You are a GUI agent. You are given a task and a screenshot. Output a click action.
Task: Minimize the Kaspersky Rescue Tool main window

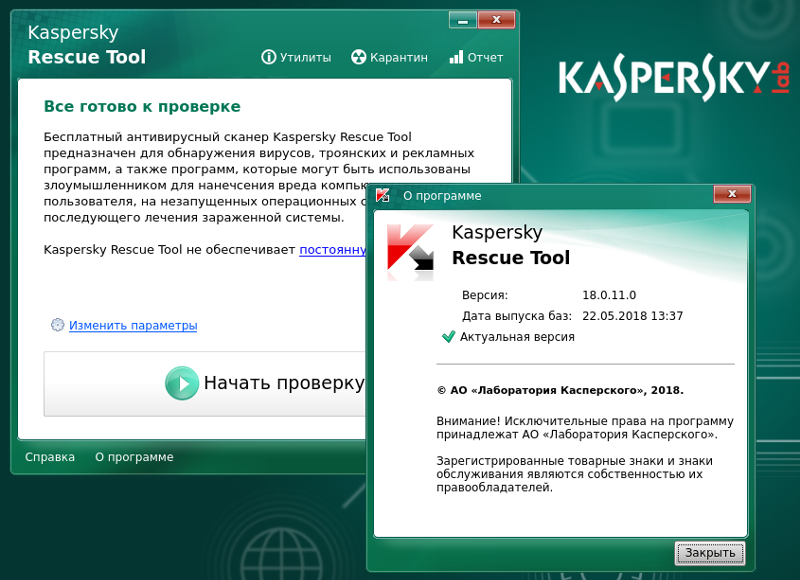point(463,20)
